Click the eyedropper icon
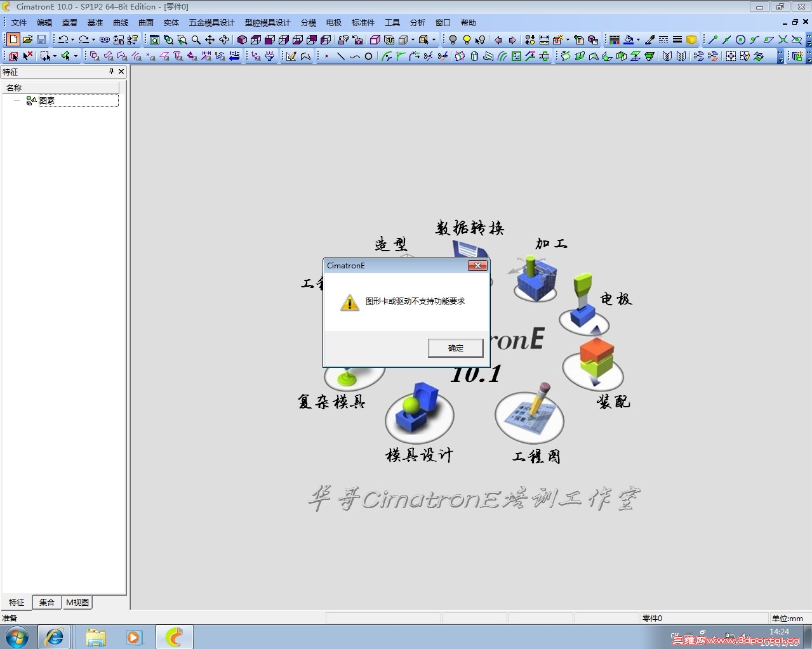The image size is (812, 649). (649, 39)
